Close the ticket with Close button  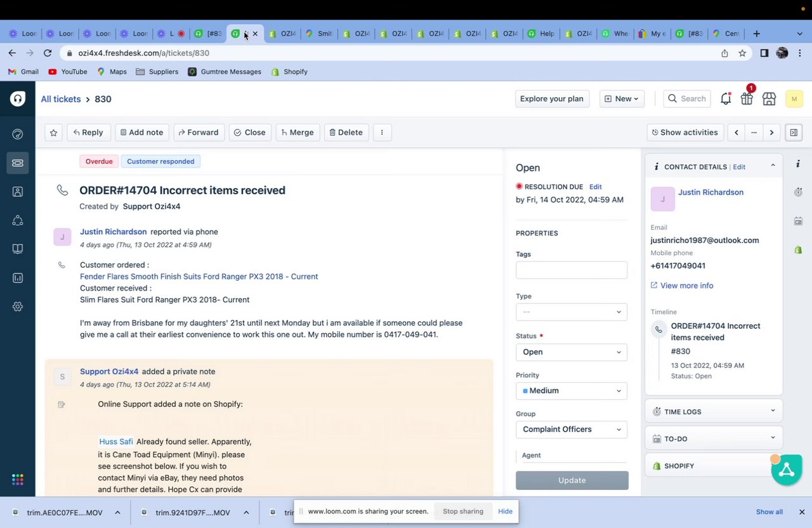tap(250, 132)
